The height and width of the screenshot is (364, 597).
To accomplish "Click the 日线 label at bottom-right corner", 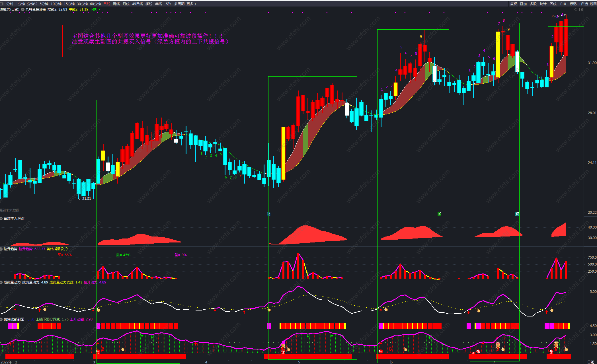I will 591,362.
